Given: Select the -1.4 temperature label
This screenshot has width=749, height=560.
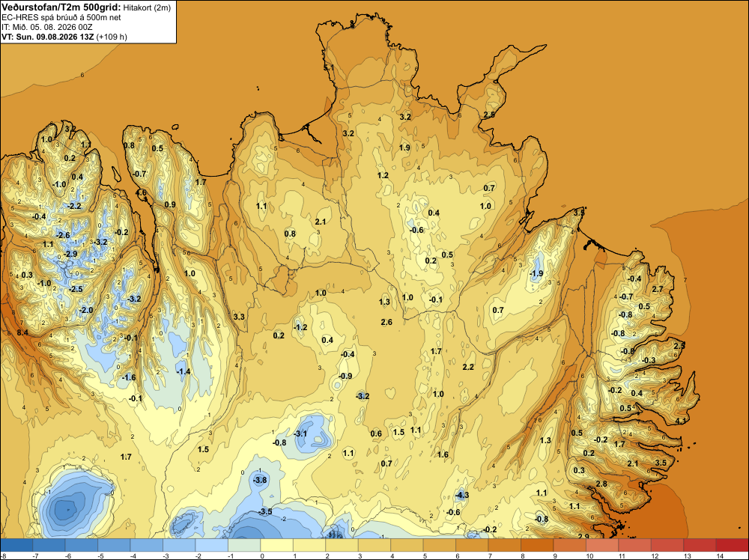Looking at the screenshot, I should point(184,371).
